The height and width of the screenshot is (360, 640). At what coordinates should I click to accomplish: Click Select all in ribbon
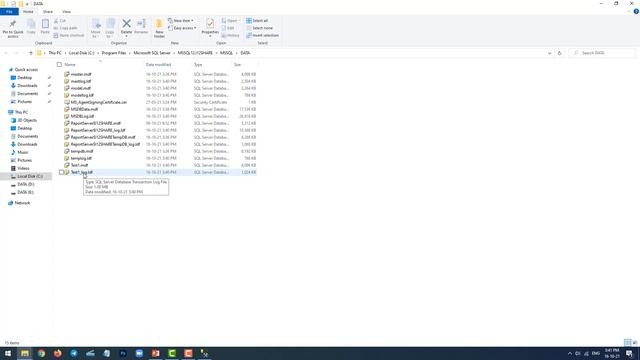tap(257, 20)
